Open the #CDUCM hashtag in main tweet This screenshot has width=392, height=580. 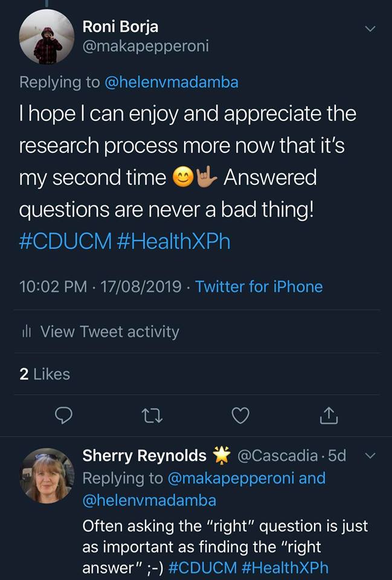coord(66,242)
